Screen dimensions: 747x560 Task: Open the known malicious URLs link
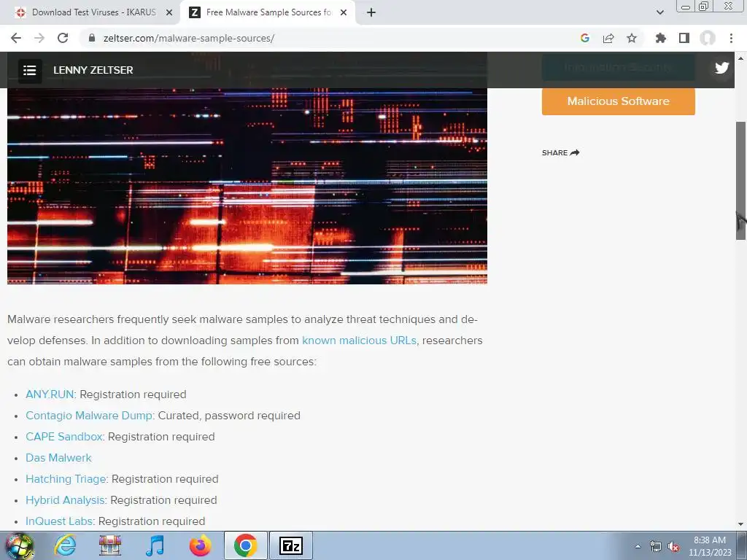(359, 341)
